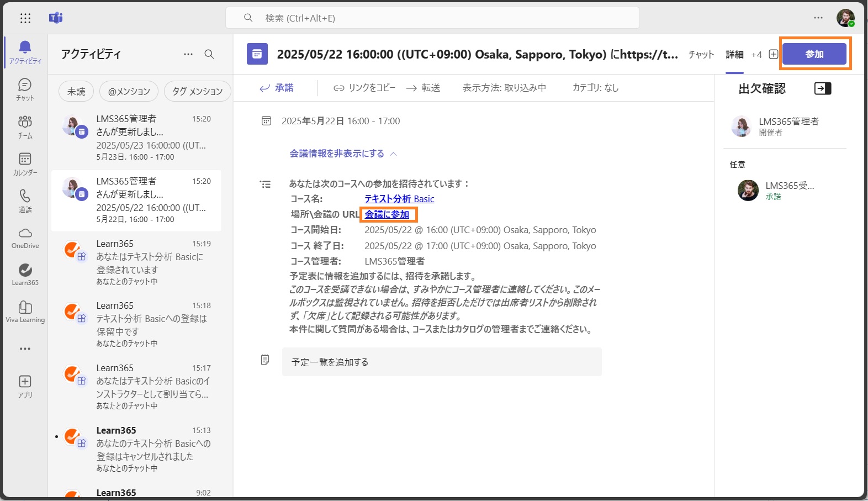This screenshot has height=501, width=868.
Task: Click the date and time calendar icon
Action: click(x=266, y=121)
